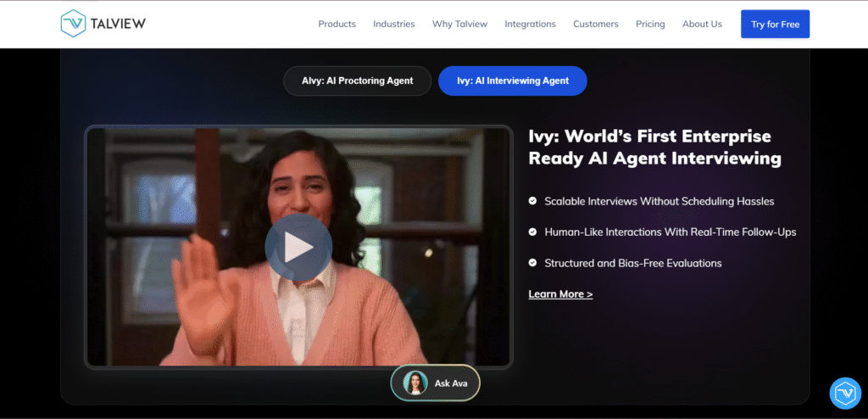Click 'Human-Like Interactions With Real-Time Follow-Ups' text
Viewport: 868px width, 419px height.
pos(670,232)
